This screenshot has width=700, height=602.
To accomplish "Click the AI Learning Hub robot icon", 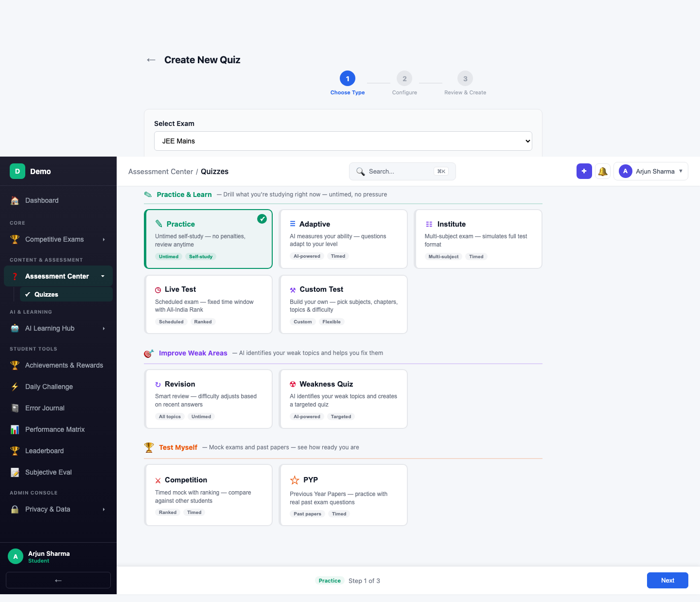I will [x=15, y=328].
